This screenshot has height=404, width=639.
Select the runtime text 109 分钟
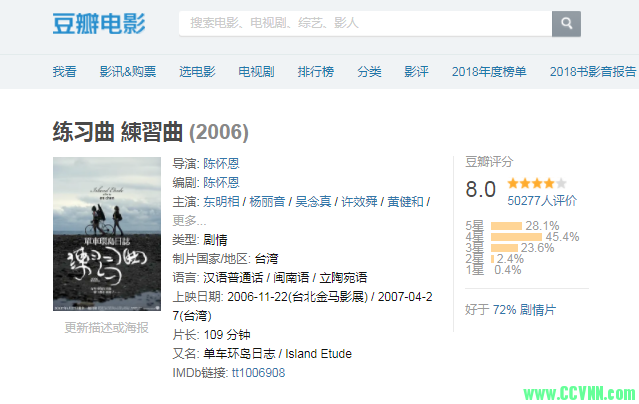pos(227,335)
